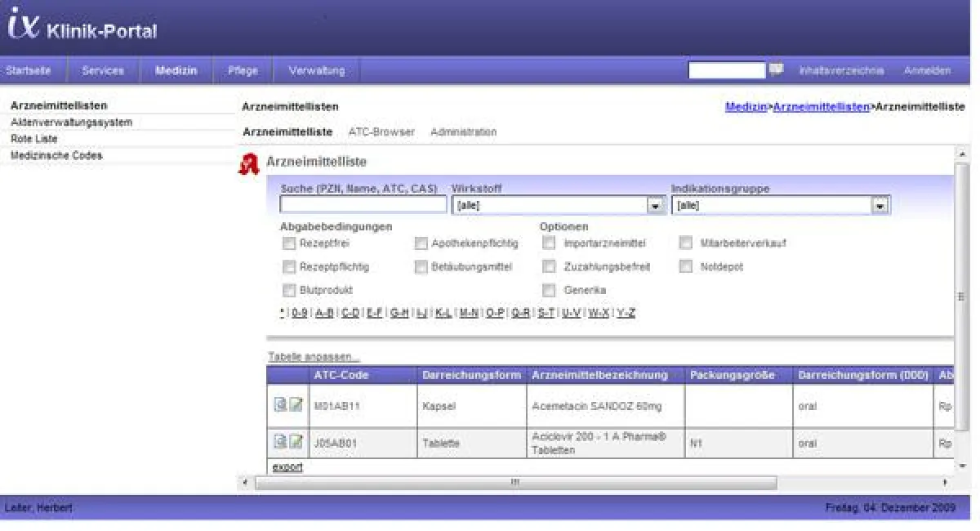This screenshot has width=980, height=531.
Task: Open the Pflege menu in the navigation bar
Action: point(243,70)
